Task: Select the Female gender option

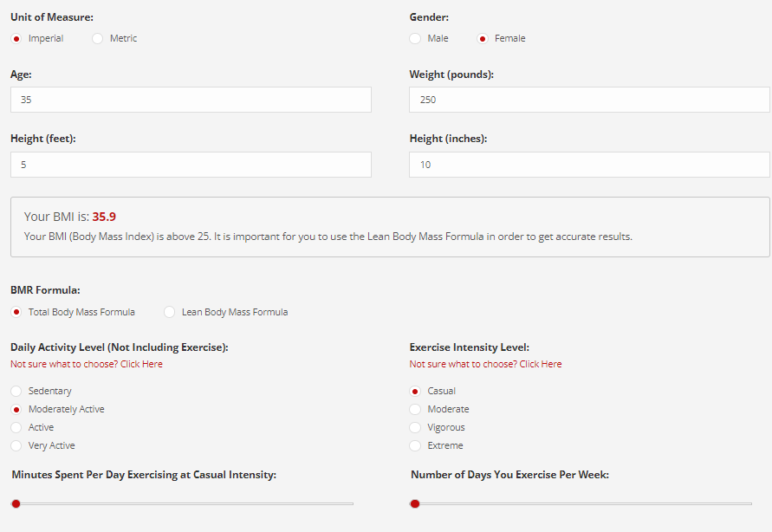Action: pyautogui.click(x=483, y=38)
